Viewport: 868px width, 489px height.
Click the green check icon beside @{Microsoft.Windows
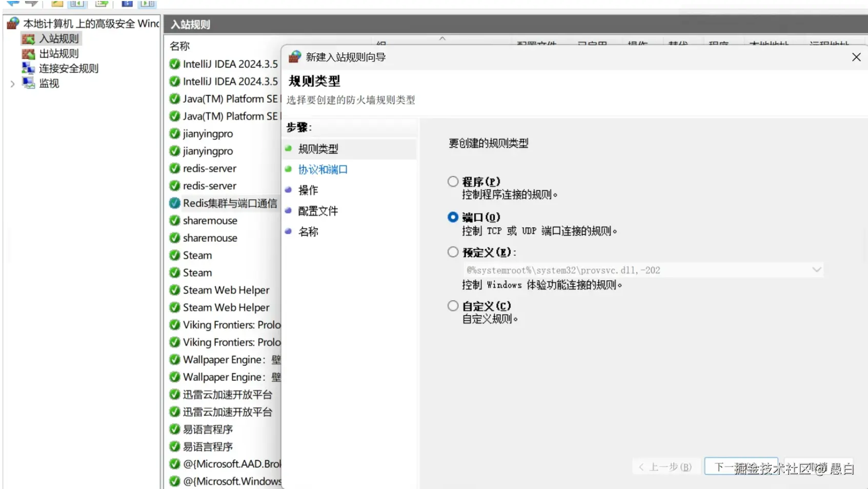(175, 481)
